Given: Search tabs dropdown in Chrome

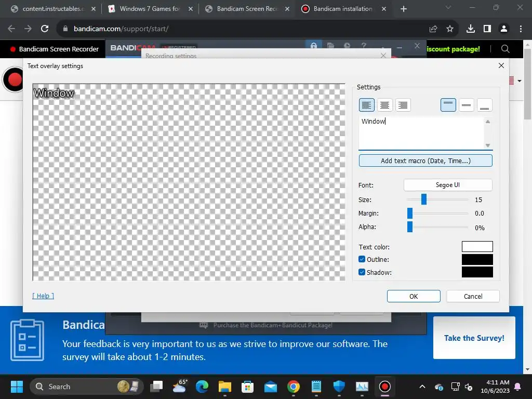Looking at the screenshot, I should (x=448, y=7).
